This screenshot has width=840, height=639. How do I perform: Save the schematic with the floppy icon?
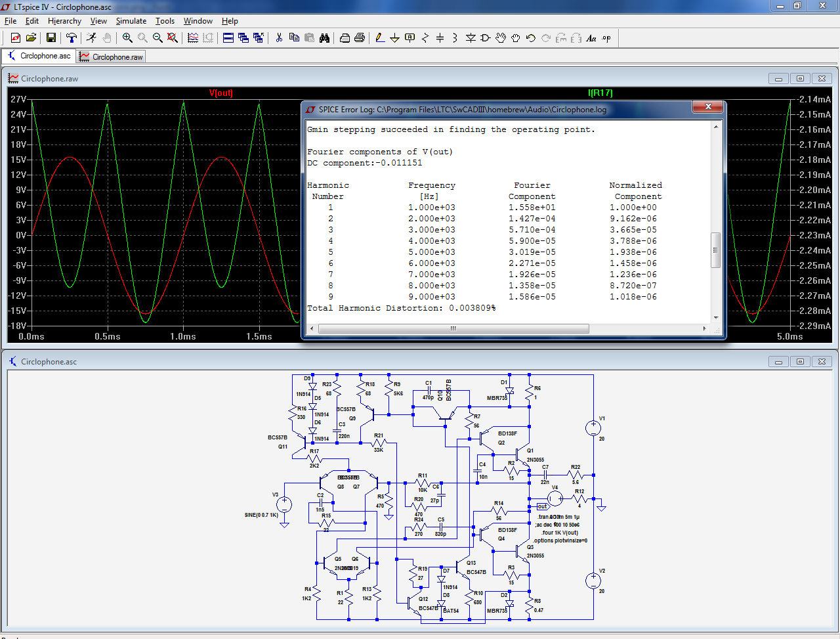(x=51, y=38)
